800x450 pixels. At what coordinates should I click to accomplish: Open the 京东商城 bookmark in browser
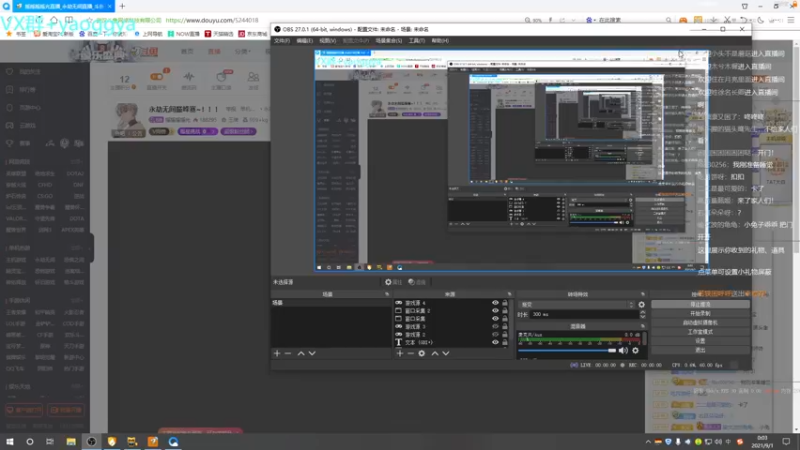(x=253, y=34)
